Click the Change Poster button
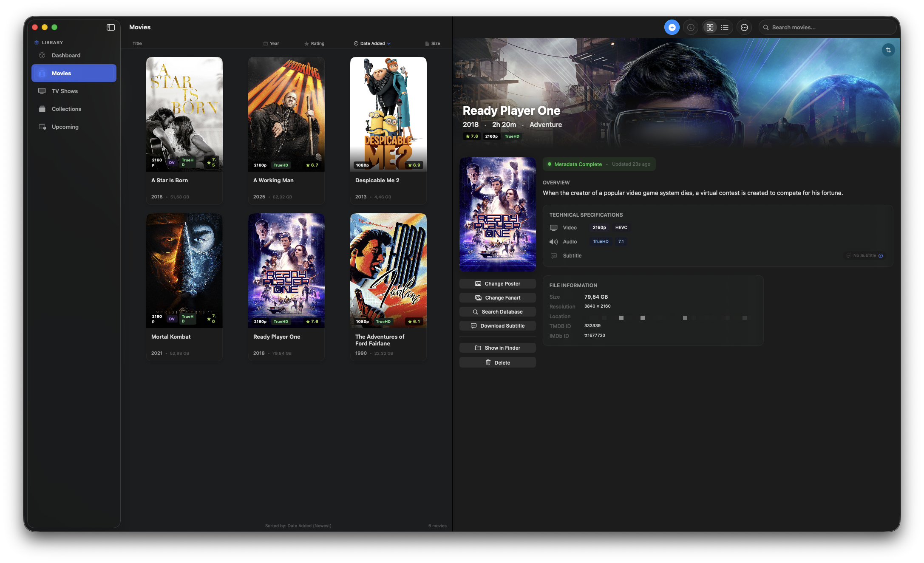This screenshot has height=563, width=924. [x=497, y=283]
